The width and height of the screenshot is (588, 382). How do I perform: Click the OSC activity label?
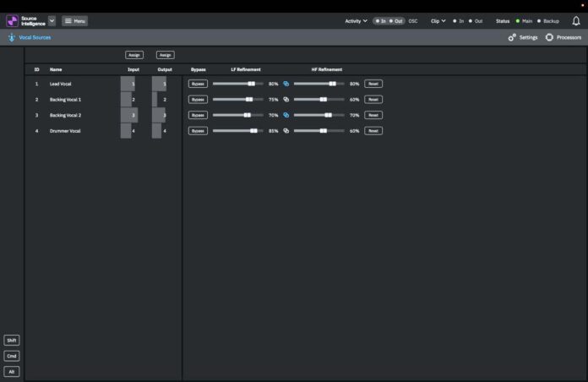pos(413,21)
